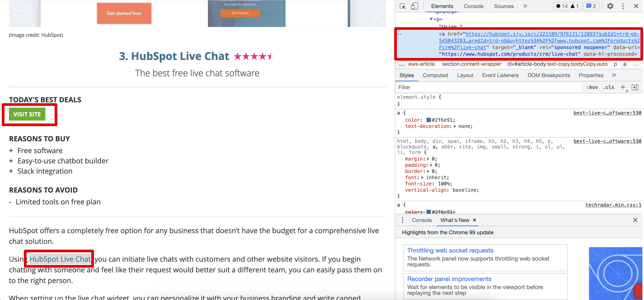644x300 pixels.
Task: Click the inspect element icon
Action: 404,6
